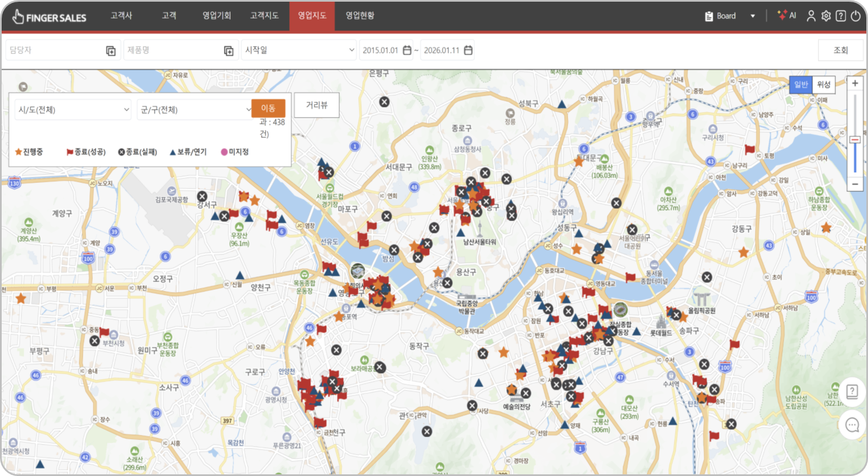Switch map to 위성 view
The image size is (868, 476).
tap(824, 84)
